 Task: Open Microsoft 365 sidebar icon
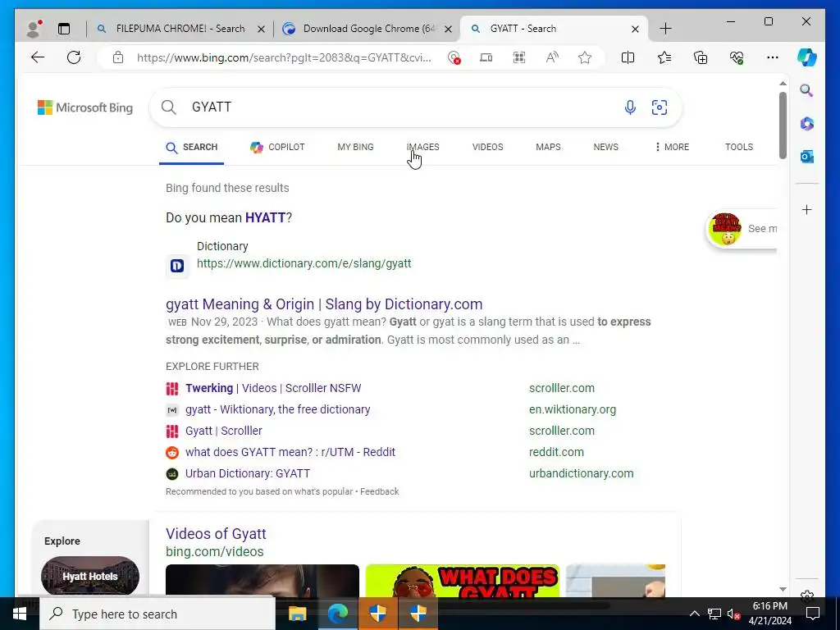[807, 124]
